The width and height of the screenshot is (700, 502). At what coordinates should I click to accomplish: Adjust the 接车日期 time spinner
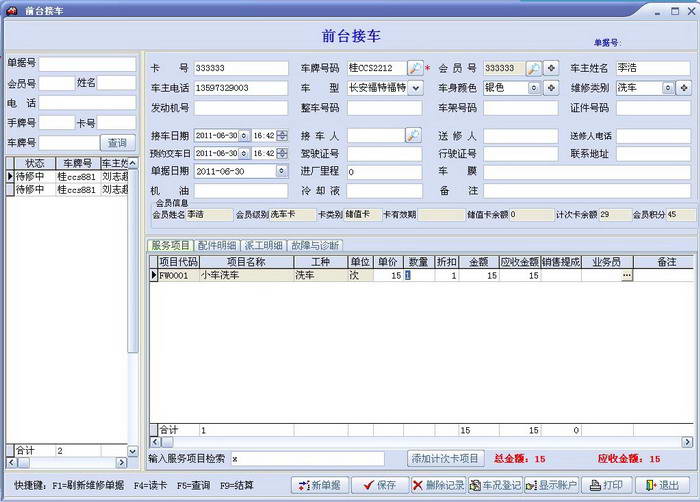coord(281,135)
